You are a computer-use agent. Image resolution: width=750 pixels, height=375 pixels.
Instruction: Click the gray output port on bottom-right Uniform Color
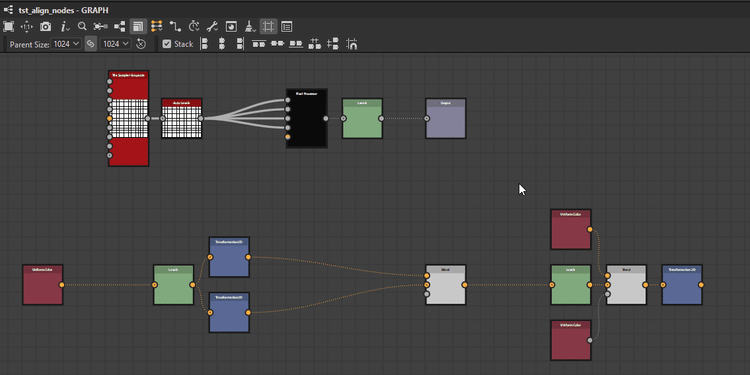tap(590, 340)
